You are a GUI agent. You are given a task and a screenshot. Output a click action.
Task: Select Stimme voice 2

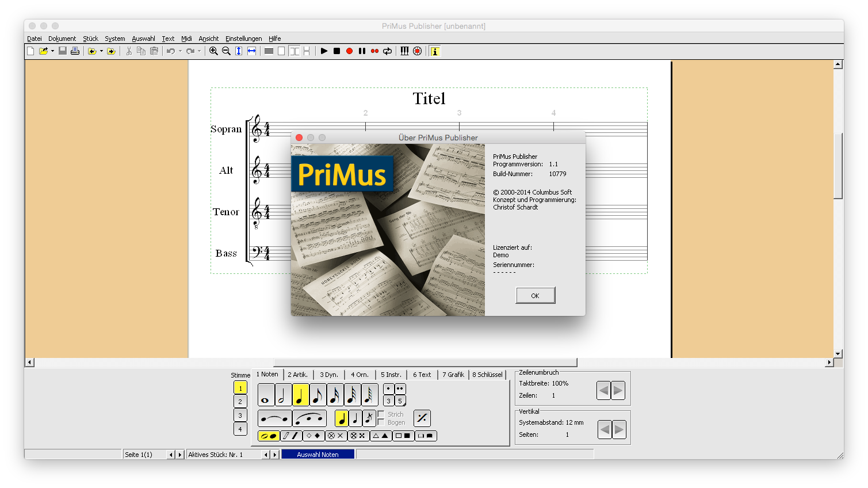(240, 401)
